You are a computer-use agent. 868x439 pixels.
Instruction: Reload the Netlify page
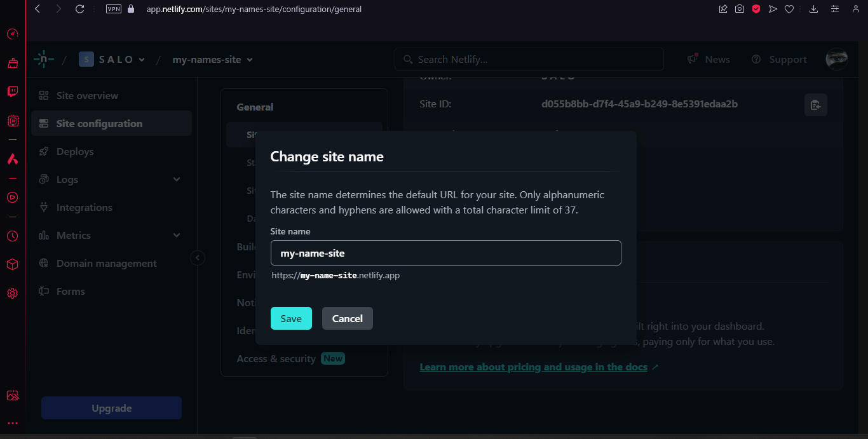(79, 9)
